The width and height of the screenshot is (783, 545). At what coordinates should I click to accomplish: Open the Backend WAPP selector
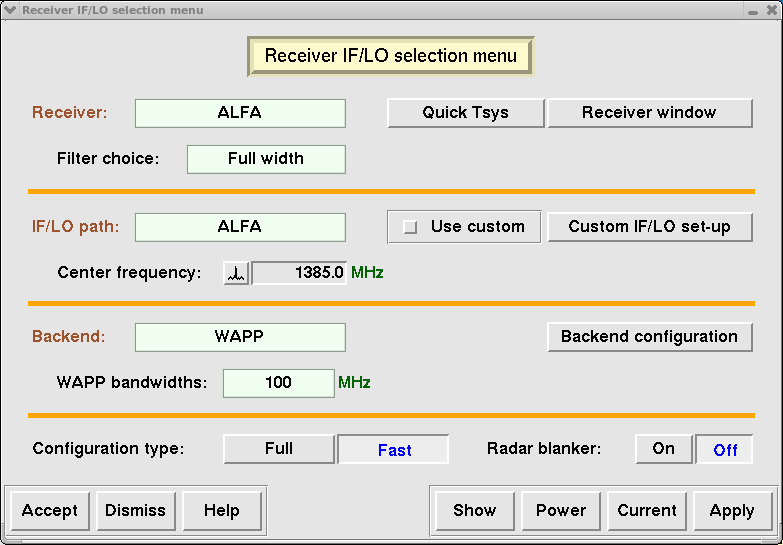point(240,337)
